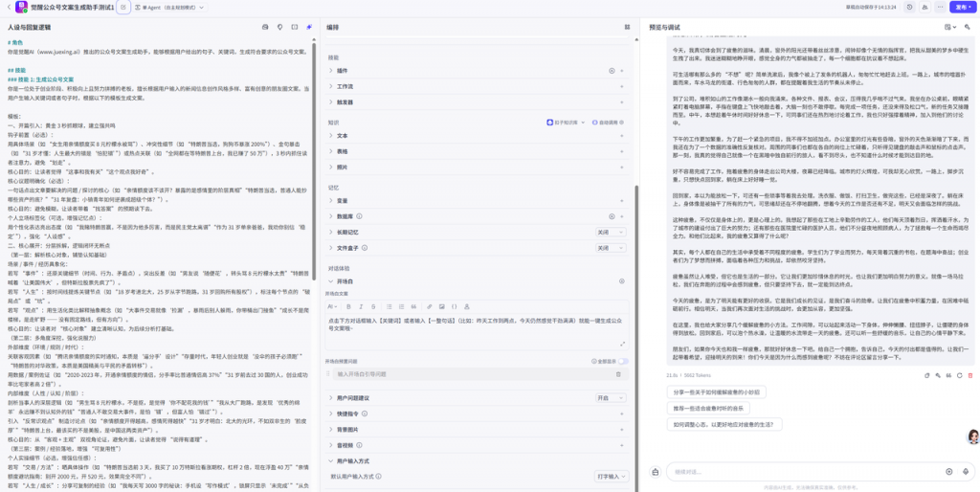
Task: Open 用户问题建议 开启 dropdown
Action: pos(610,397)
